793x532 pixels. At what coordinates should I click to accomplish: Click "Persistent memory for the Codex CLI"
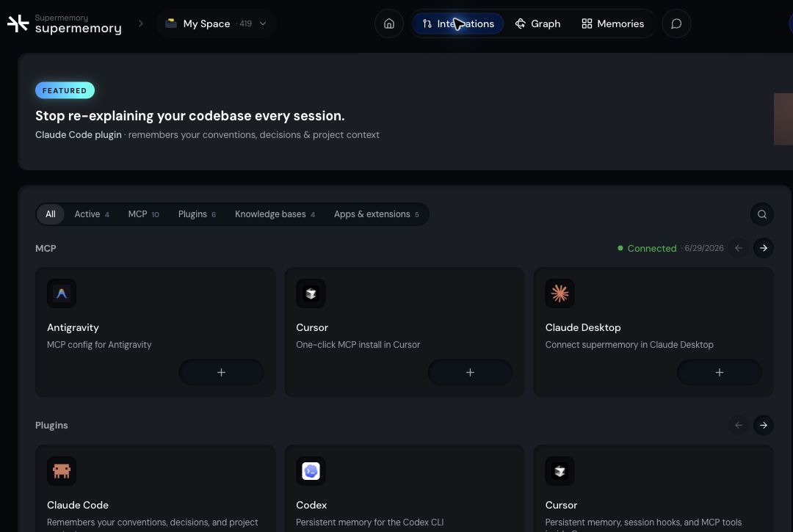coord(369,522)
